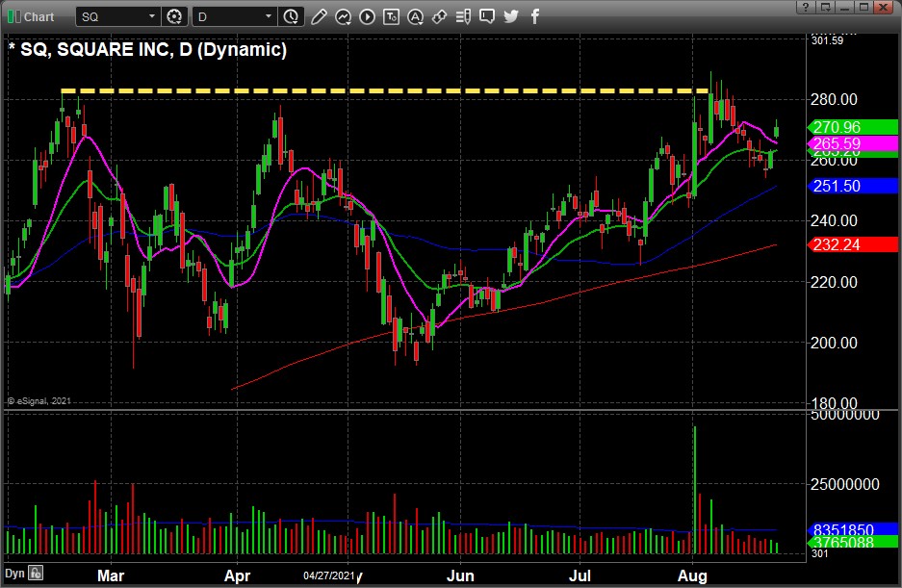The width and height of the screenshot is (902, 588).
Task: Click the SQ, SQUARE INC chart title
Action: tap(148, 49)
